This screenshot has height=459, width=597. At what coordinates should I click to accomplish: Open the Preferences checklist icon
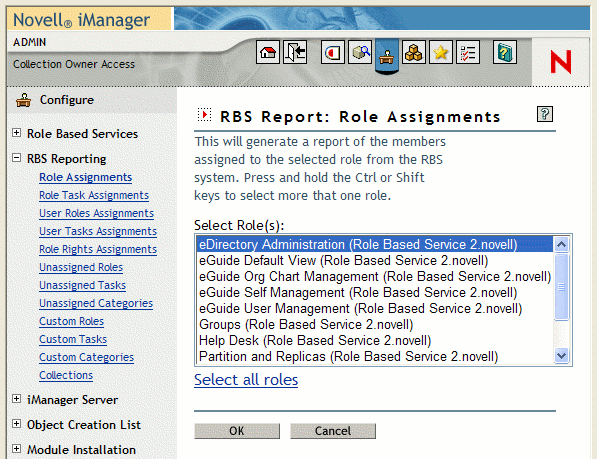click(468, 52)
